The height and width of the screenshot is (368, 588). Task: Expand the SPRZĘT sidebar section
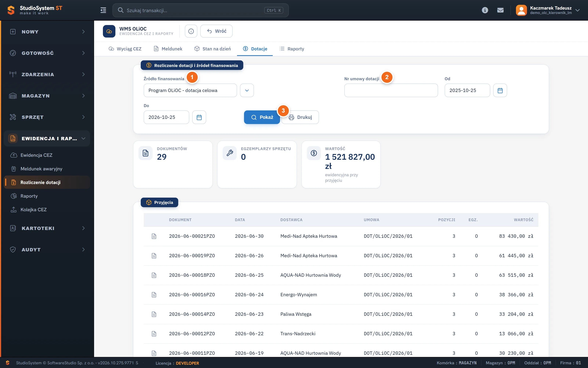point(47,117)
